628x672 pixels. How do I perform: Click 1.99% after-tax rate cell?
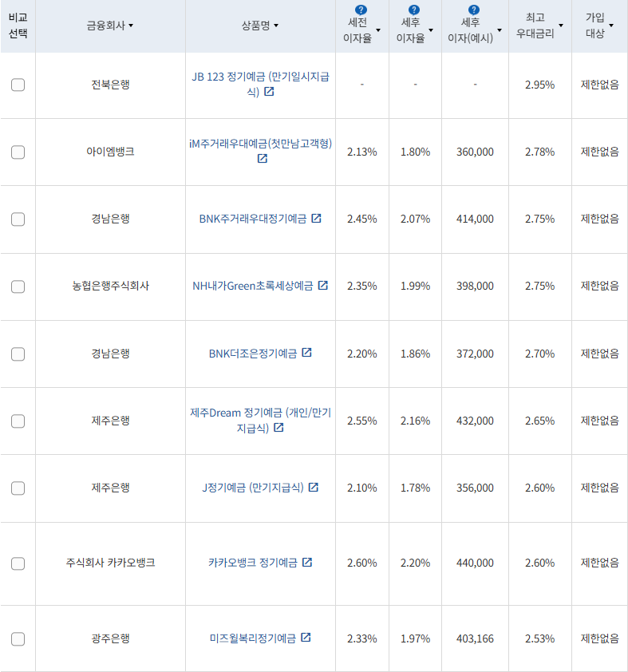click(x=415, y=286)
